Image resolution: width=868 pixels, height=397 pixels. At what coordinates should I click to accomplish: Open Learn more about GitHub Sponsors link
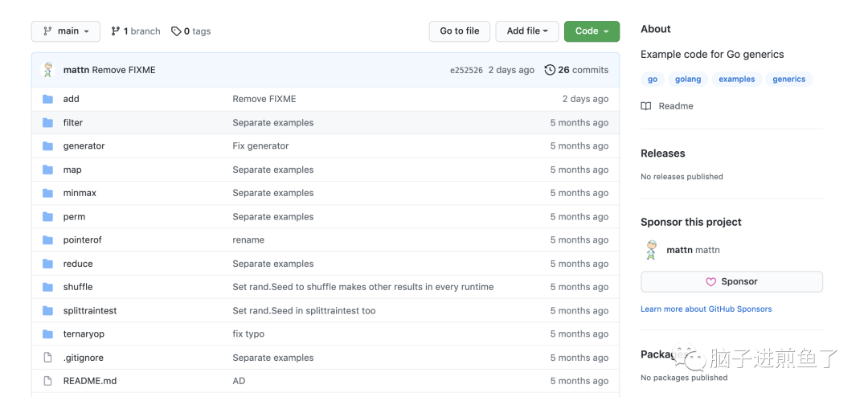click(x=706, y=309)
